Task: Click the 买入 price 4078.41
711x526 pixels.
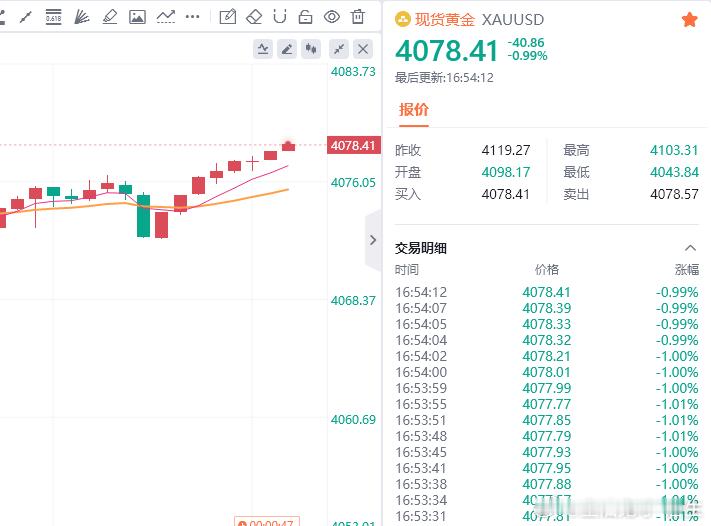Action: pyautogui.click(x=506, y=195)
